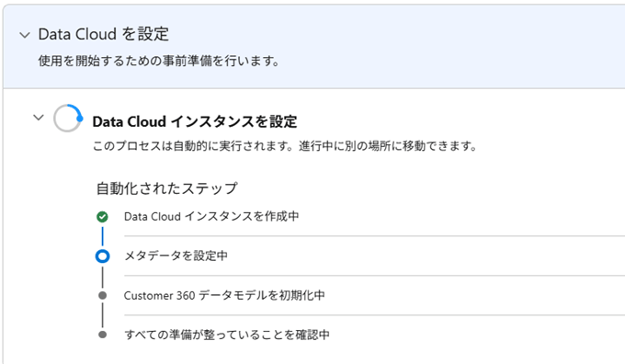
Task: Click the gray dot beside すべての準備 step
Action: [x=102, y=335]
